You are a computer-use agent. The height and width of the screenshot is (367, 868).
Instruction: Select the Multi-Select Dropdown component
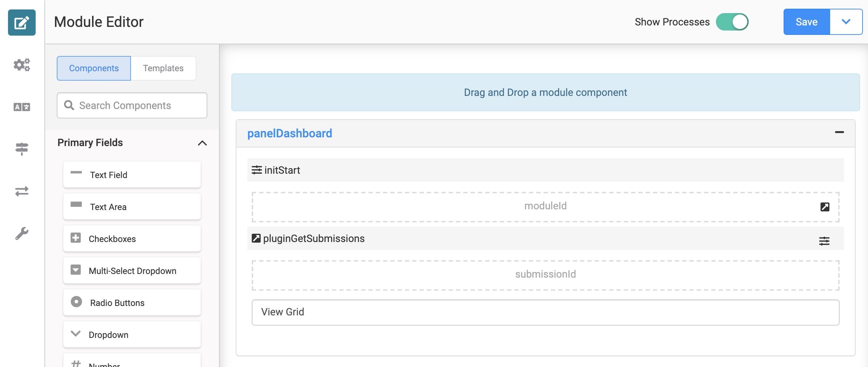(x=132, y=271)
